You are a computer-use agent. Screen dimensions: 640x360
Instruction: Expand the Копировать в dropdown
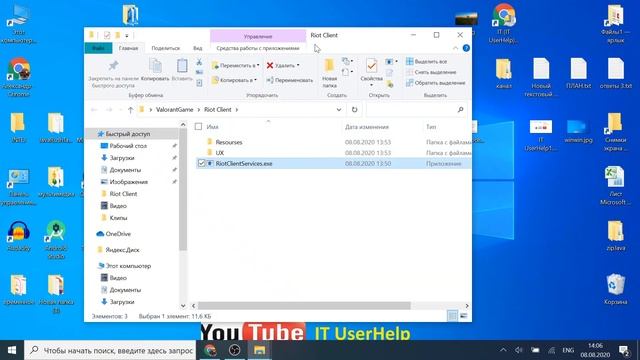(256, 80)
